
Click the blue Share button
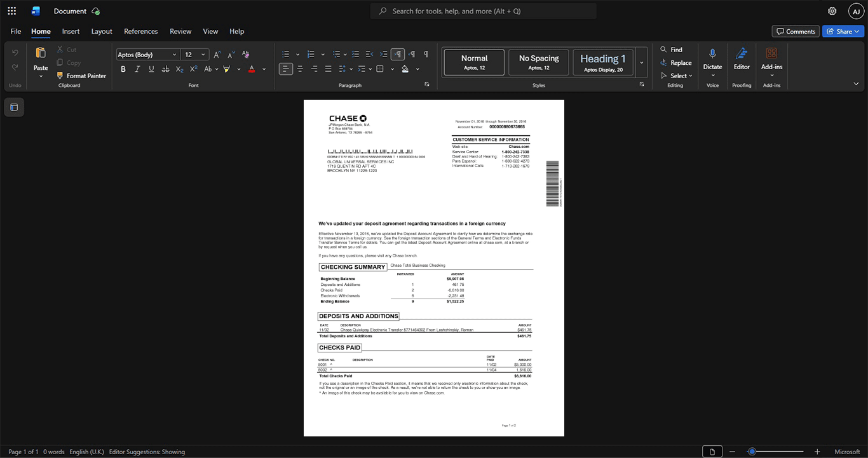point(843,31)
